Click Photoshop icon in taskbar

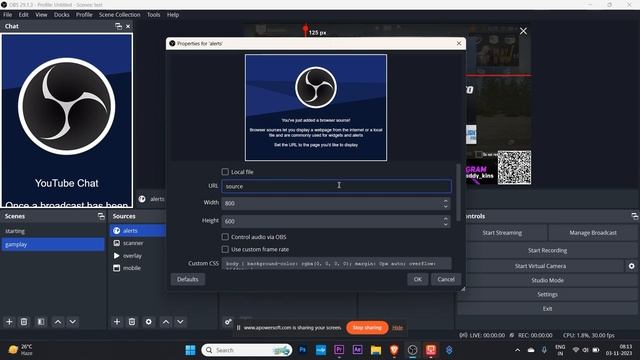[302, 350]
